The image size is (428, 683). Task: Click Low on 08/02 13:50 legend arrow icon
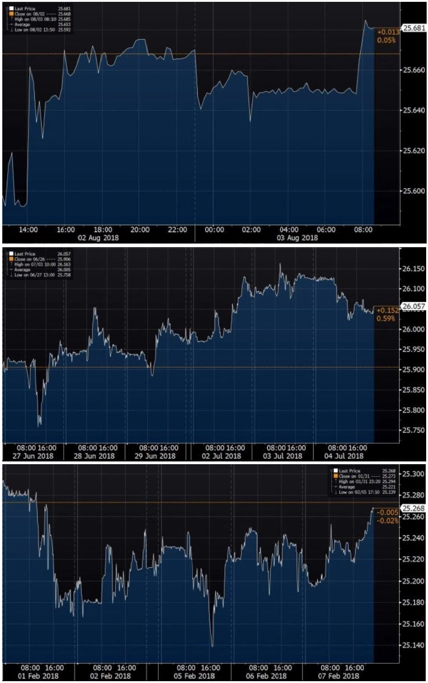point(11,30)
